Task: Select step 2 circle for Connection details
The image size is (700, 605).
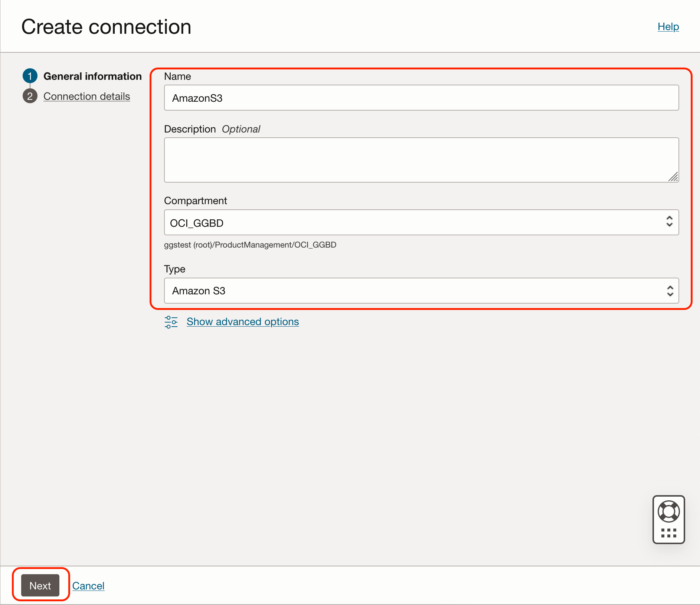Action: pyautogui.click(x=30, y=96)
